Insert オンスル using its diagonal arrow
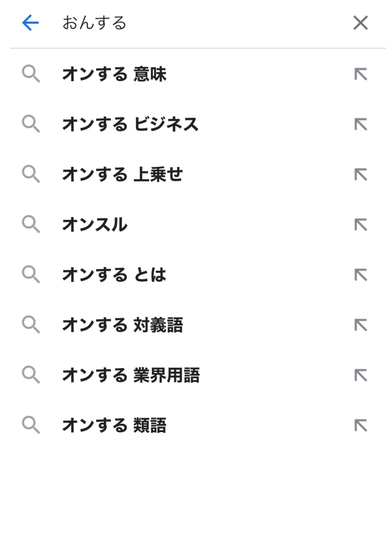The width and height of the screenshot is (392, 552). 360,224
